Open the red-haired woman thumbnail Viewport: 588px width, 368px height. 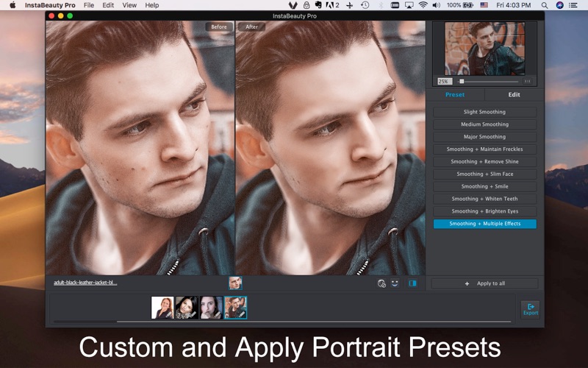point(162,308)
